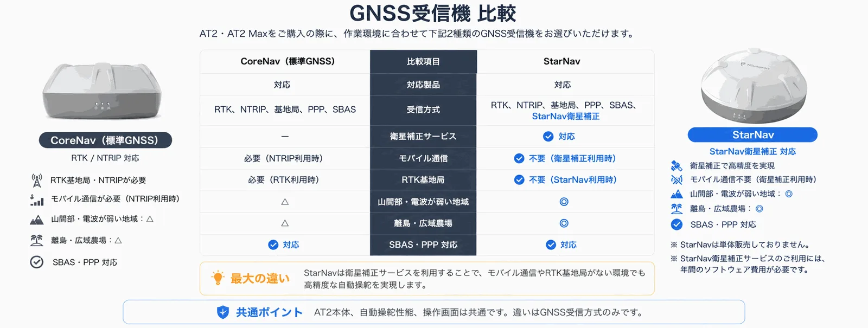Image resolution: width=868 pixels, height=328 pixels.
Task: Click the blue StarNav pill label
Action: 752,134
